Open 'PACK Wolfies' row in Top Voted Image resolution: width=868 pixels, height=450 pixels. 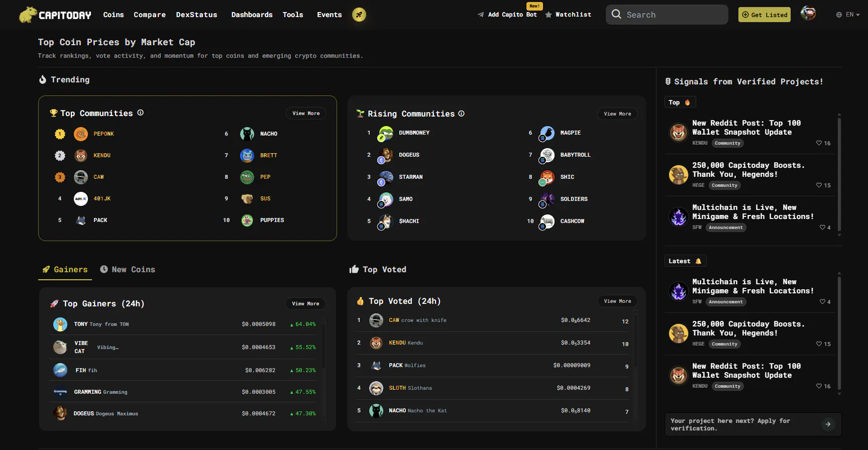[x=492, y=366]
